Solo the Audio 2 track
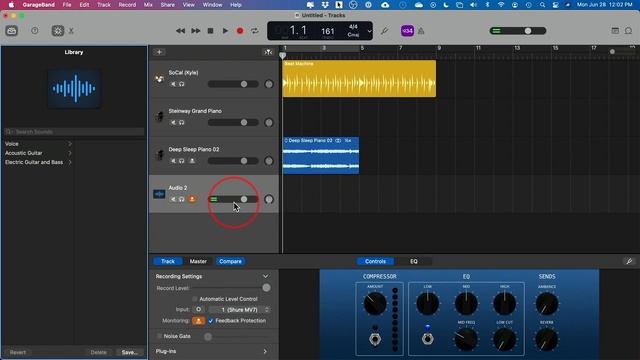 coord(182,199)
